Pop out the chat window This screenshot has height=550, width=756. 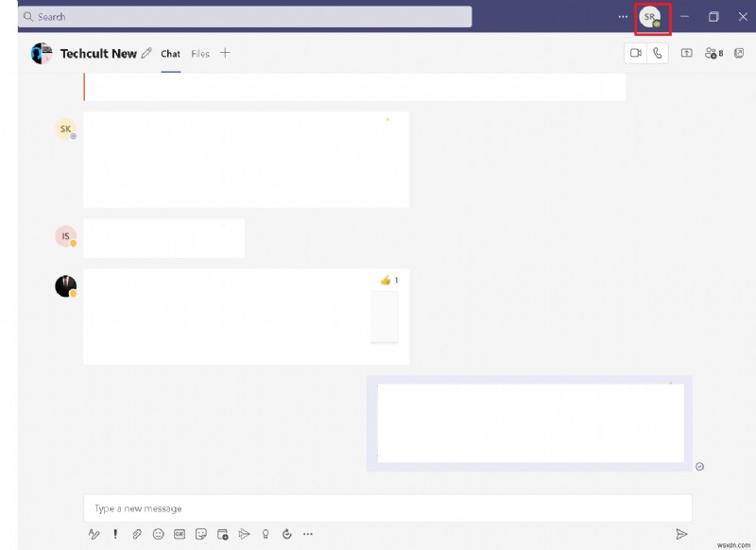[739, 53]
